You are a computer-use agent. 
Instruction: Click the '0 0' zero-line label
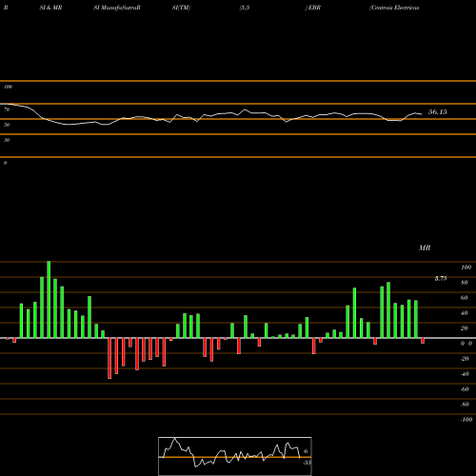coord(466,344)
